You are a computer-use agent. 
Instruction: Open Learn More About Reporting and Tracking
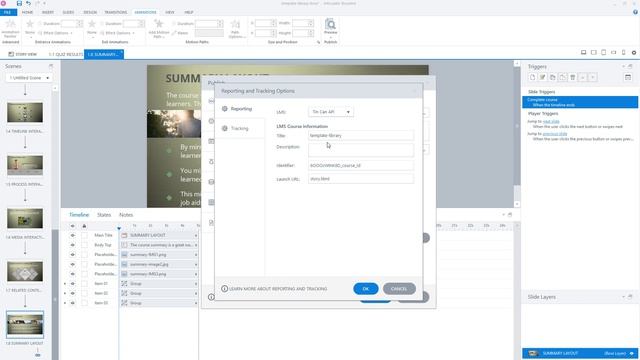pos(278,289)
